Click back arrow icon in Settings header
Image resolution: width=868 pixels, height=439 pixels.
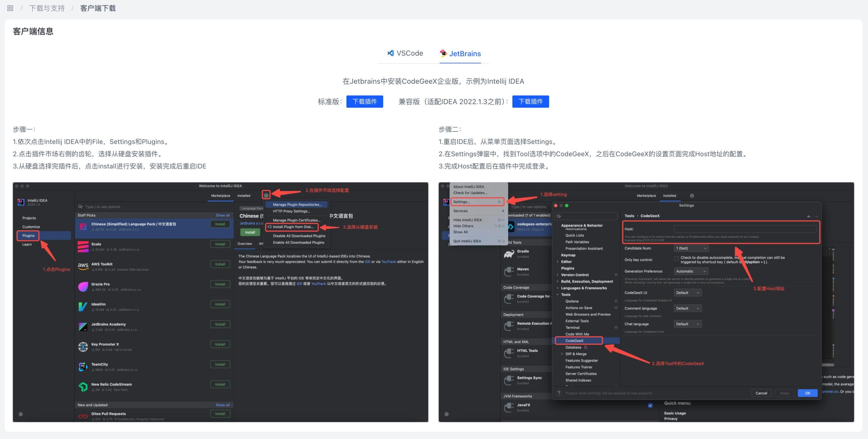pyautogui.click(x=809, y=216)
